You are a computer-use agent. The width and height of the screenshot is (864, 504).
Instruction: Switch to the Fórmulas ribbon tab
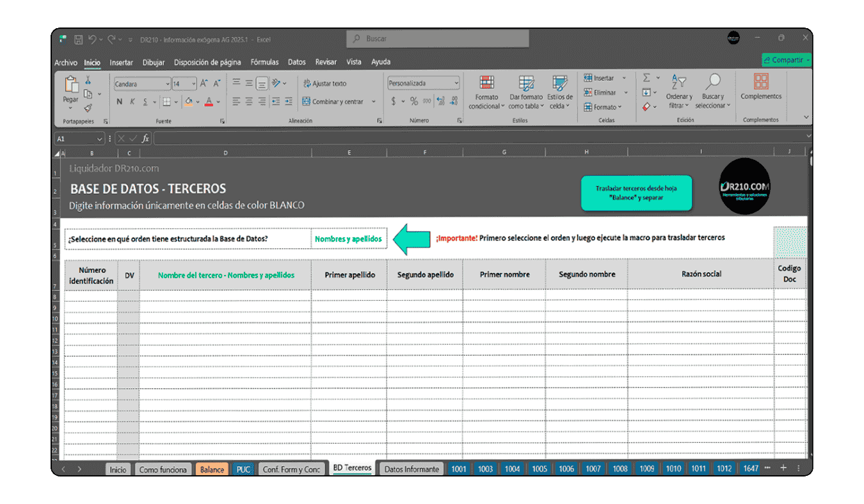(x=264, y=62)
